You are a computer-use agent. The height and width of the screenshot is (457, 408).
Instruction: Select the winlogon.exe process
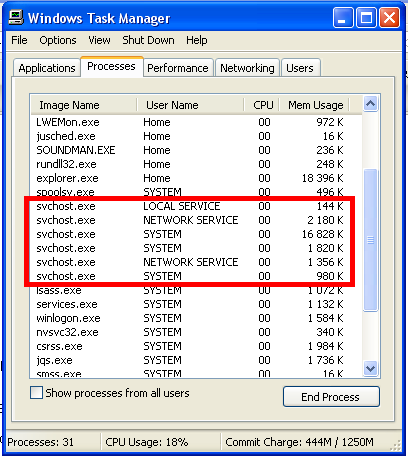pos(196,318)
